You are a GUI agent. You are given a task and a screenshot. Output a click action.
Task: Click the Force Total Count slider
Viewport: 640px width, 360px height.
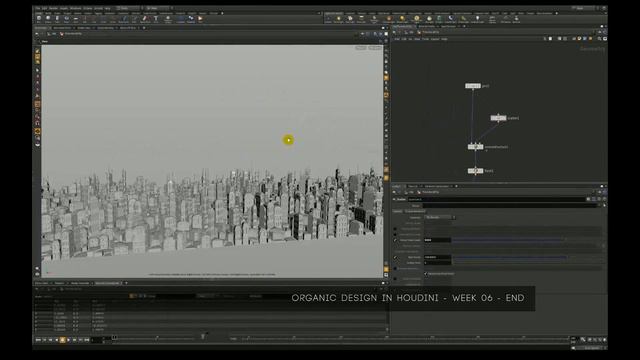coord(527,240)
